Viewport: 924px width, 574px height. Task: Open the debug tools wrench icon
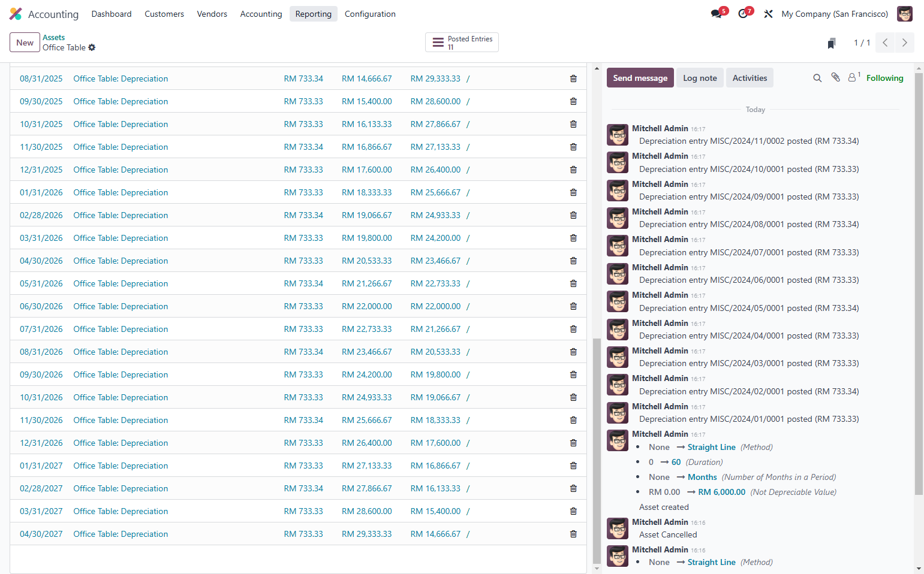click(x=768, y=14)
